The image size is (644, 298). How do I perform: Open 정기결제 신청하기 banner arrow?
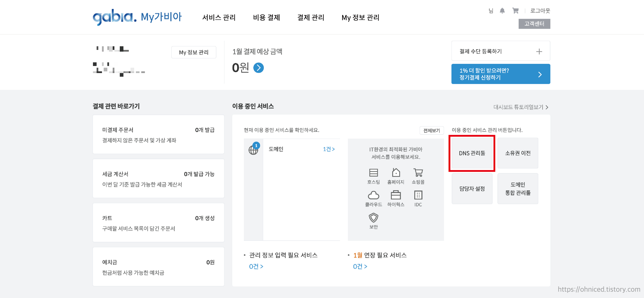pos(540,74)
